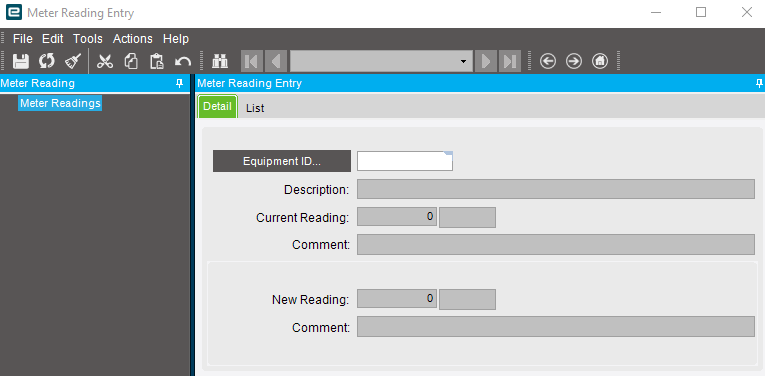Open search with the binoculars icon

(x=220, y=61)
